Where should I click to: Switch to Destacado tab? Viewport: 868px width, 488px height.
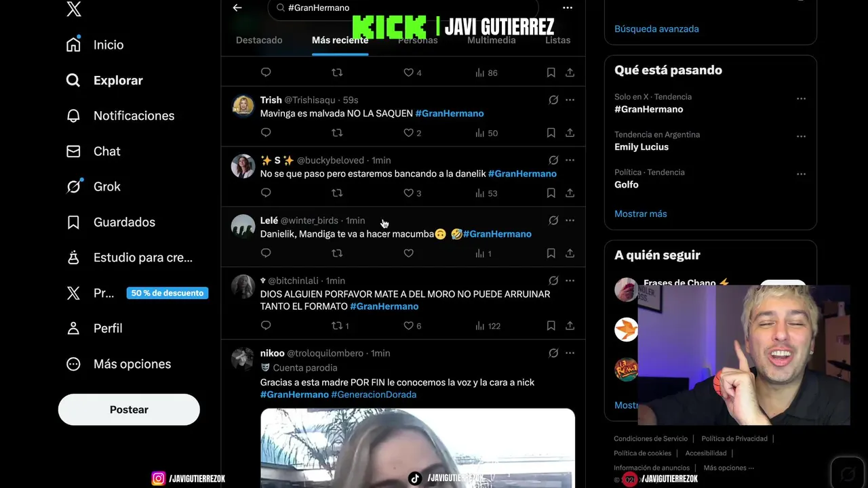coord(259,40)
